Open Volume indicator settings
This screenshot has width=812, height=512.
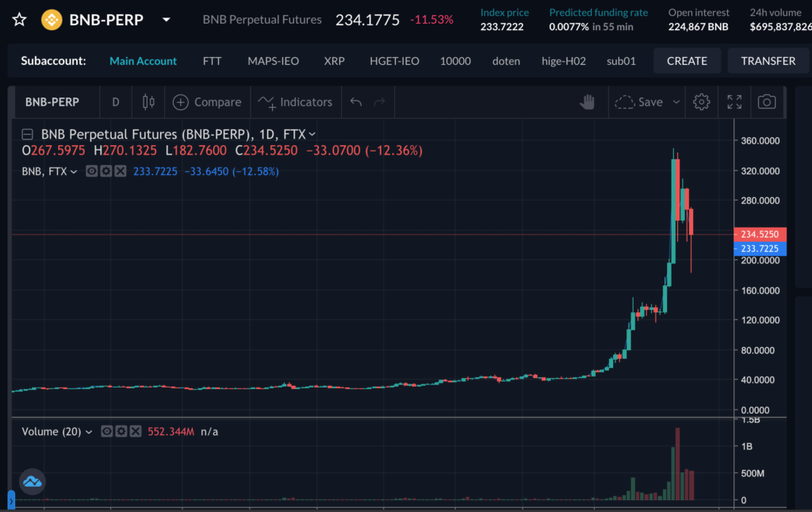coord(121,431)
